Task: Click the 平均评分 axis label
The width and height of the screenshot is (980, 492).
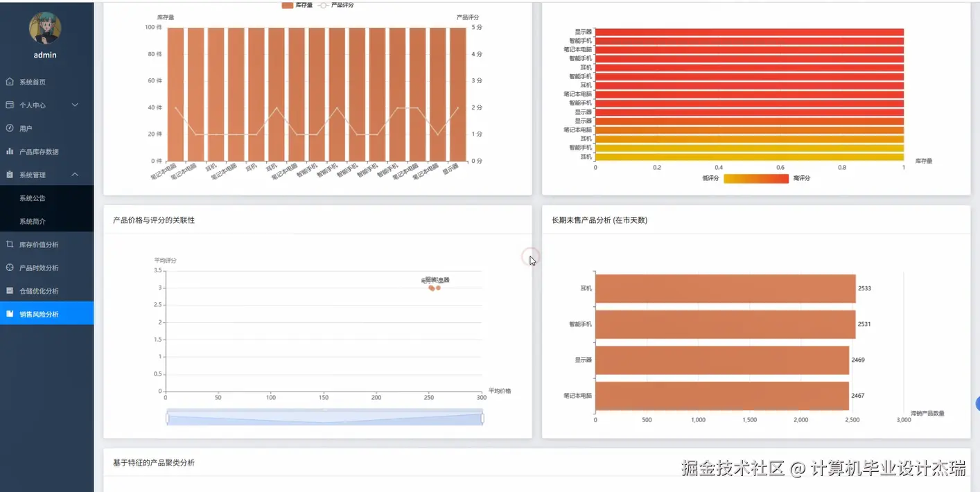Action: [x=165, y=261]
